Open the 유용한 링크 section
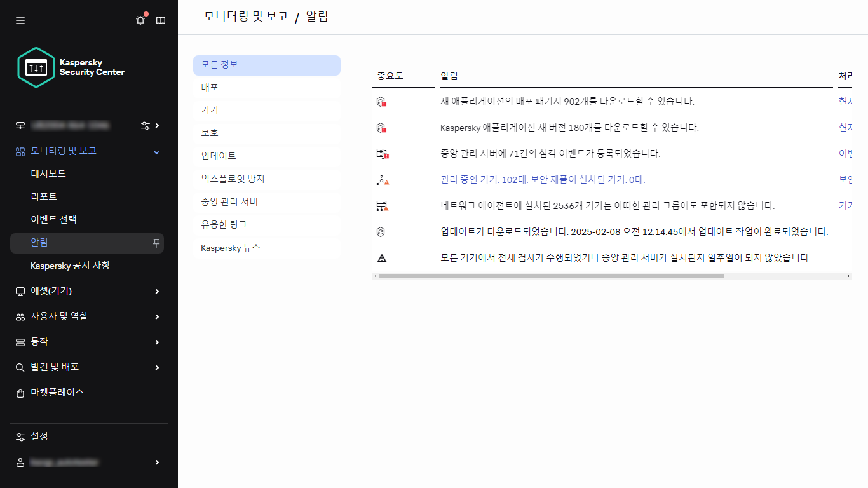868x488 pixels. pyautogui.click(x=266, y=224)
